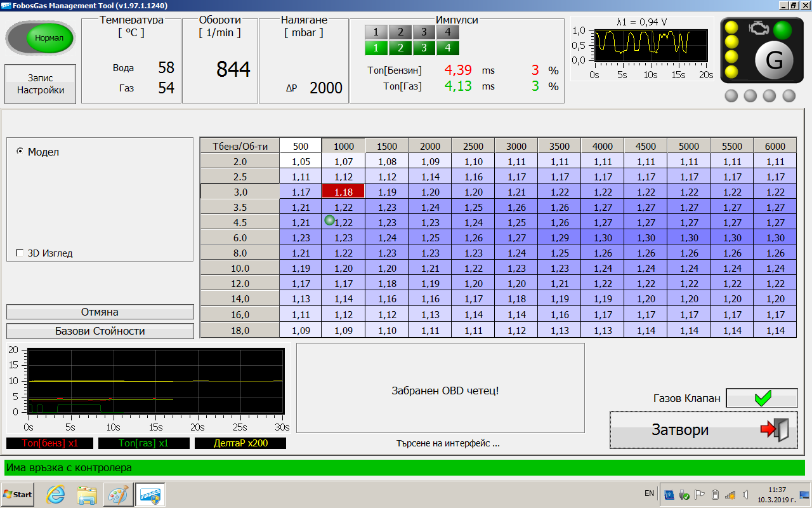This screenshot has width=812, height=508.
Task: Select the 3,0 row header
Action: click(240, 192)
